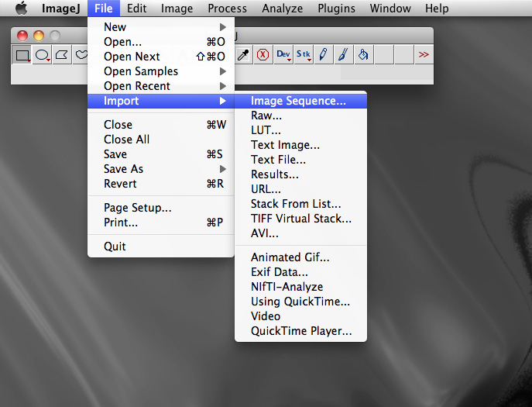532x407 pixels.
Task: Expand the Open Recent submenu
Action: (x=161, y=86)
